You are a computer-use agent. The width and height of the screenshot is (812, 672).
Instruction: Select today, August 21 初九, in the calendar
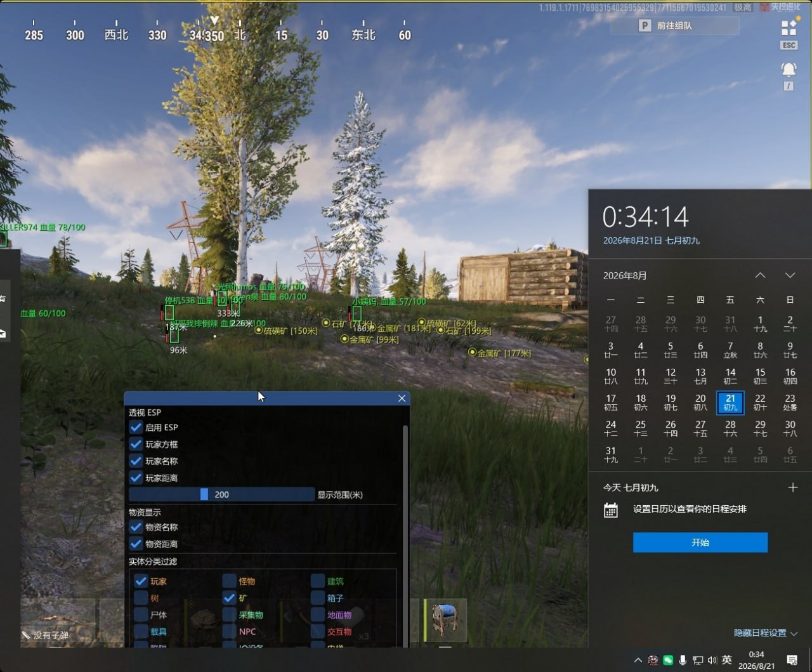click(730, 402)
